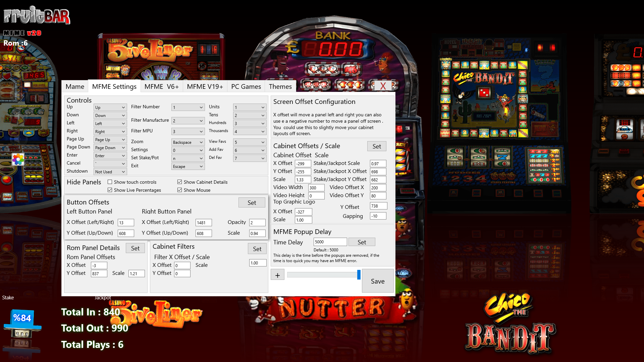
Task: Click the Chico the Bandit bottom logo
Action: pyautogui.click(x=510, y=323)
